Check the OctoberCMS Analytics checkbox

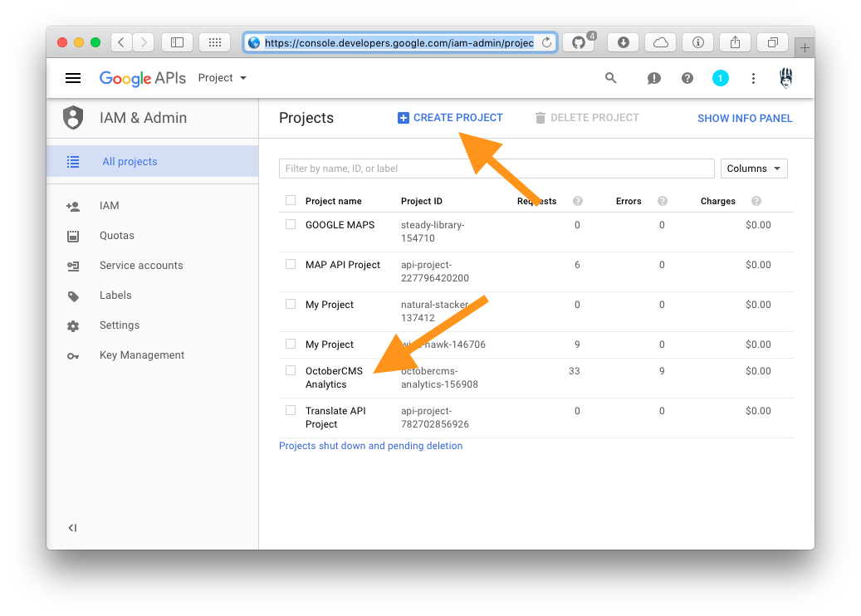tap(291, 370)
